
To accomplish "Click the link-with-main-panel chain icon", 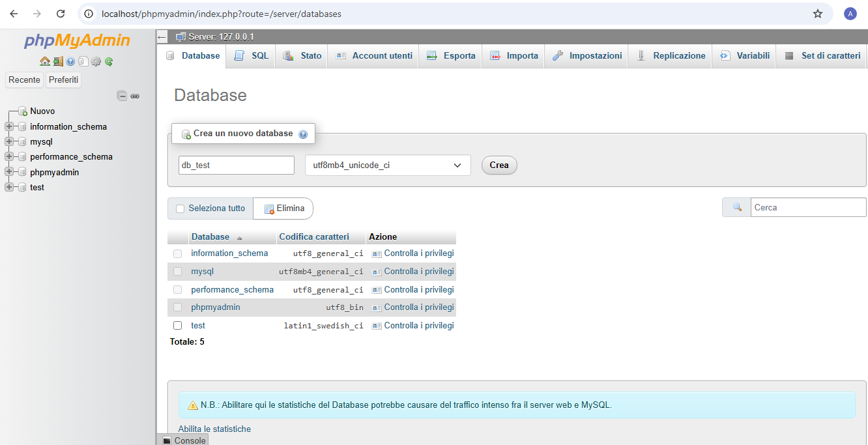I will (x=135, y=96).
